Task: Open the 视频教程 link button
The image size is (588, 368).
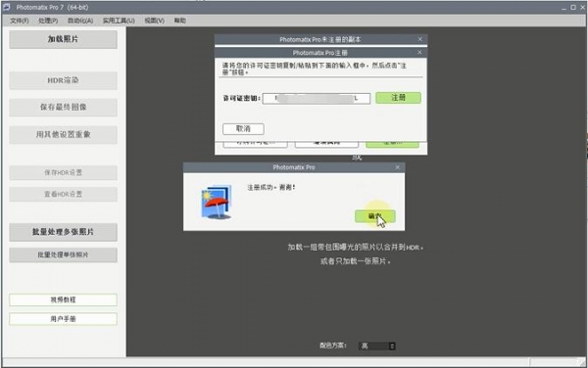Action: point(63,299)
